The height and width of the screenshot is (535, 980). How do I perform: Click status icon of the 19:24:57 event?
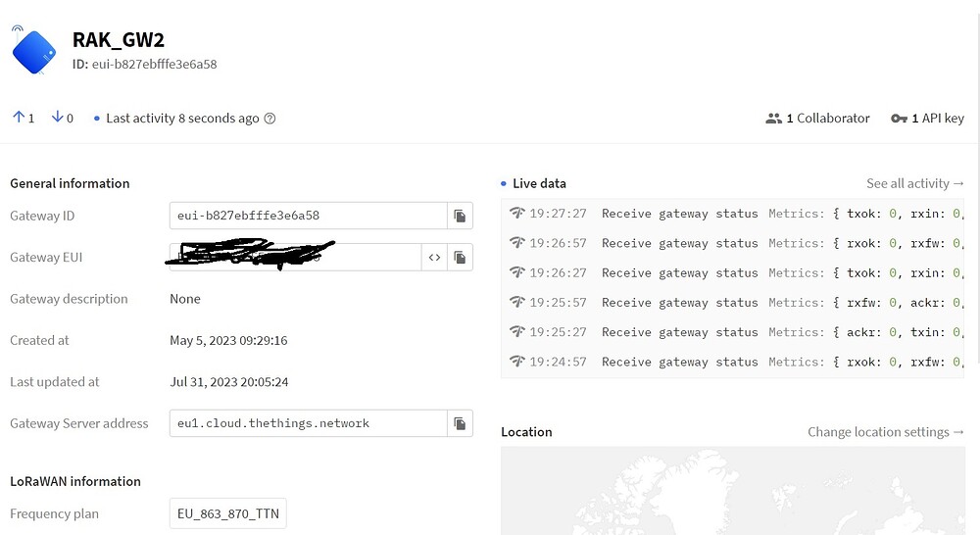516,362
